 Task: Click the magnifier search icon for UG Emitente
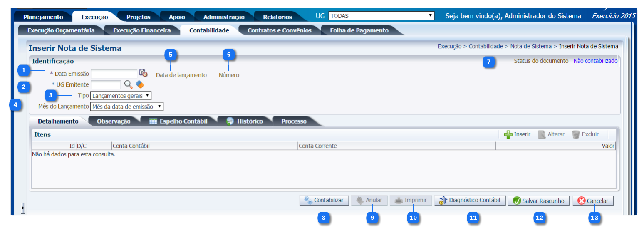pyautogui.click(x=129, y=84)
